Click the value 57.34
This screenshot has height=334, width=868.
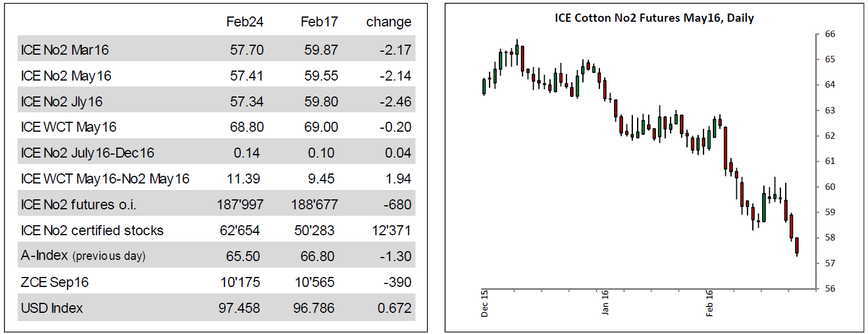[x=247, y=102]
